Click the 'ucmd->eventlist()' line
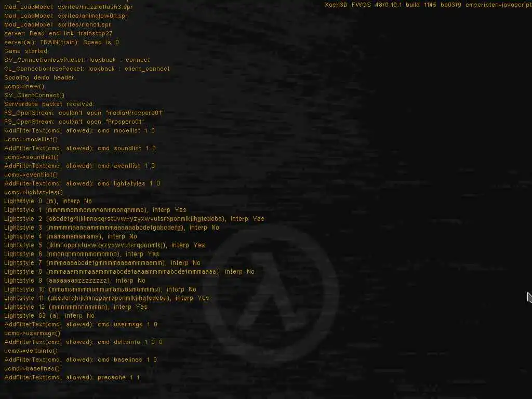The width and height of the screenshot is (532, 399). click(x=31, y=175)
